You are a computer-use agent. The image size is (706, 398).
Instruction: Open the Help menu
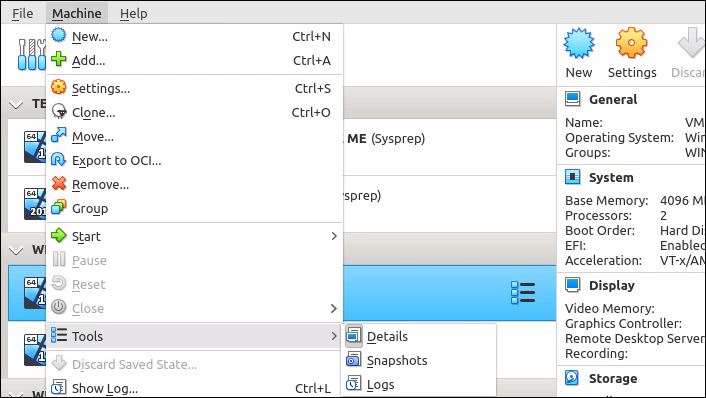tap(133, 14)
